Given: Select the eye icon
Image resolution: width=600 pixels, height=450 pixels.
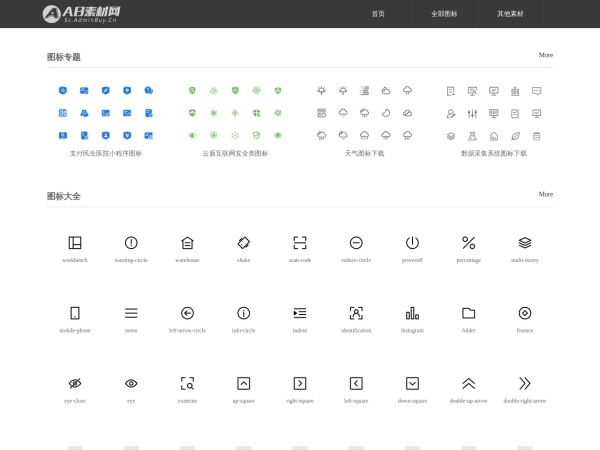Looking at the screenshot, I should [131, 383].
